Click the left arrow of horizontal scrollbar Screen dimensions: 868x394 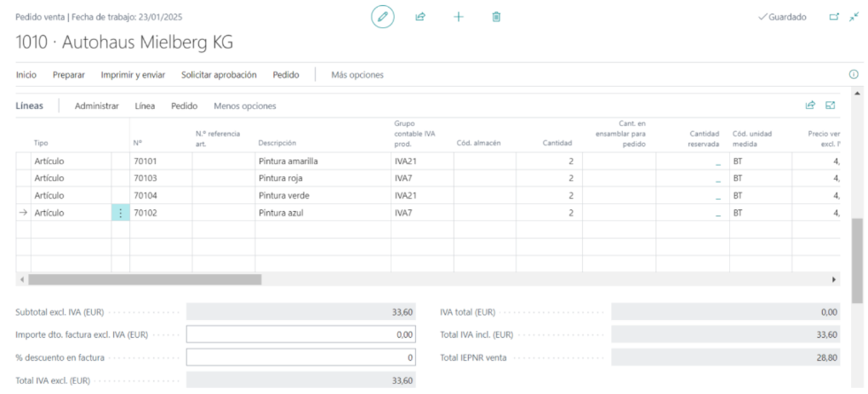coord(22,280)
